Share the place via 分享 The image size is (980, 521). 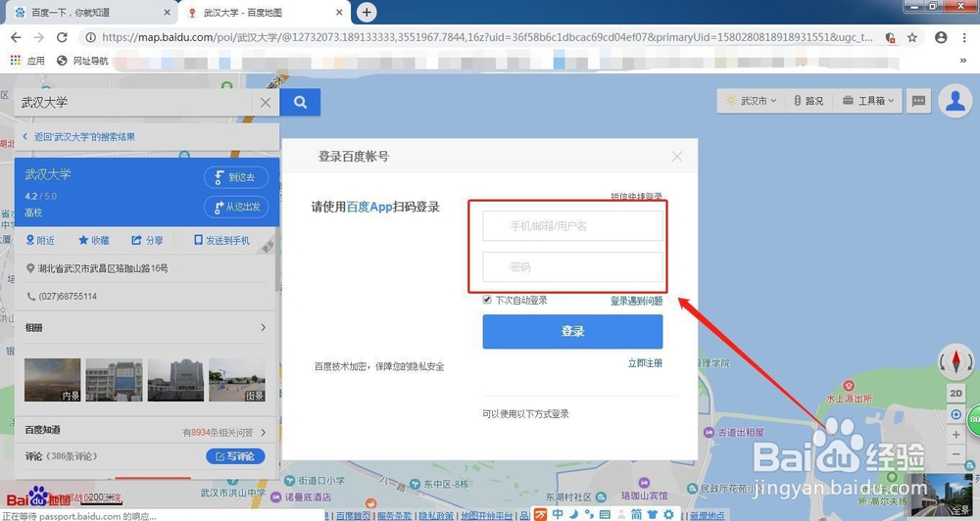147,240
